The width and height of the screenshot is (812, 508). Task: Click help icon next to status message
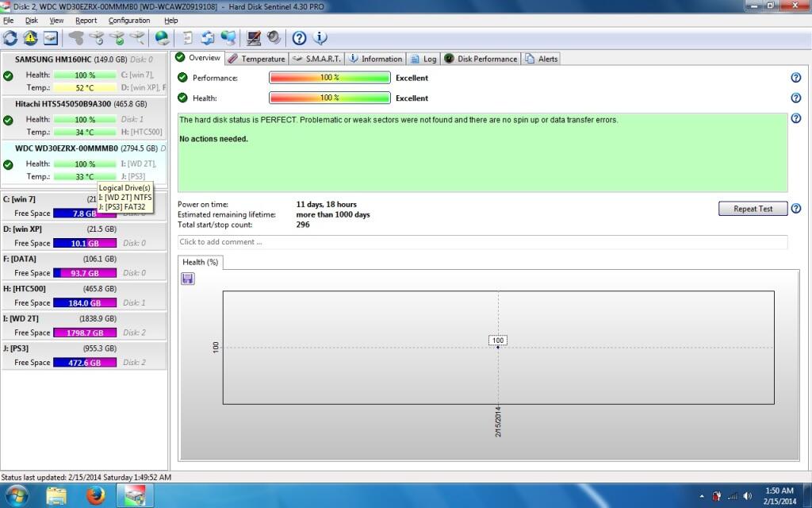(x=796, y=119)
